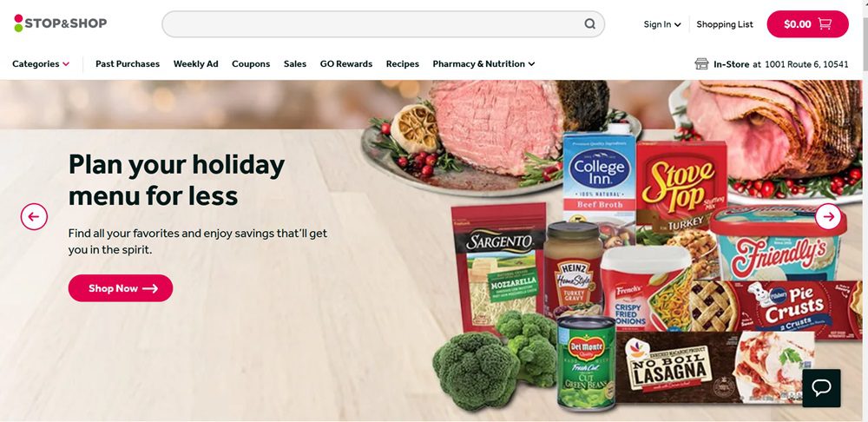Open the Recipes page
This screenshot has width=868, height=422.
pyautogui.click(x=403, y=63)
